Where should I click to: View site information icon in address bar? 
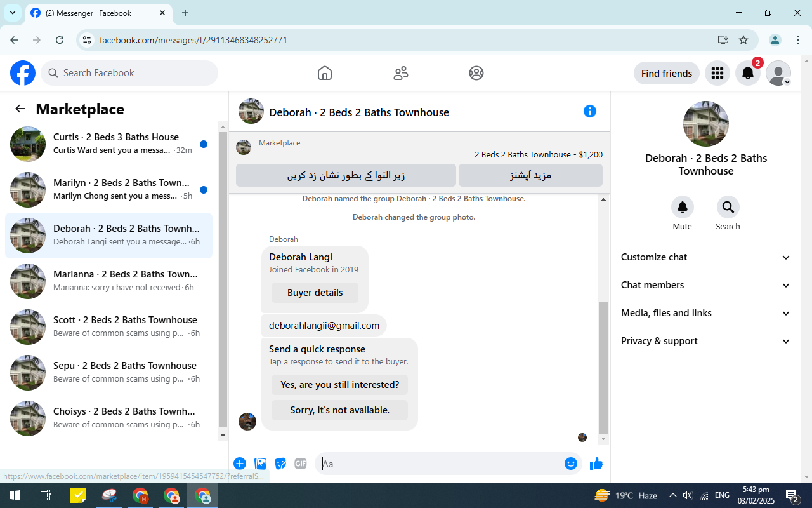click(88, 40)
